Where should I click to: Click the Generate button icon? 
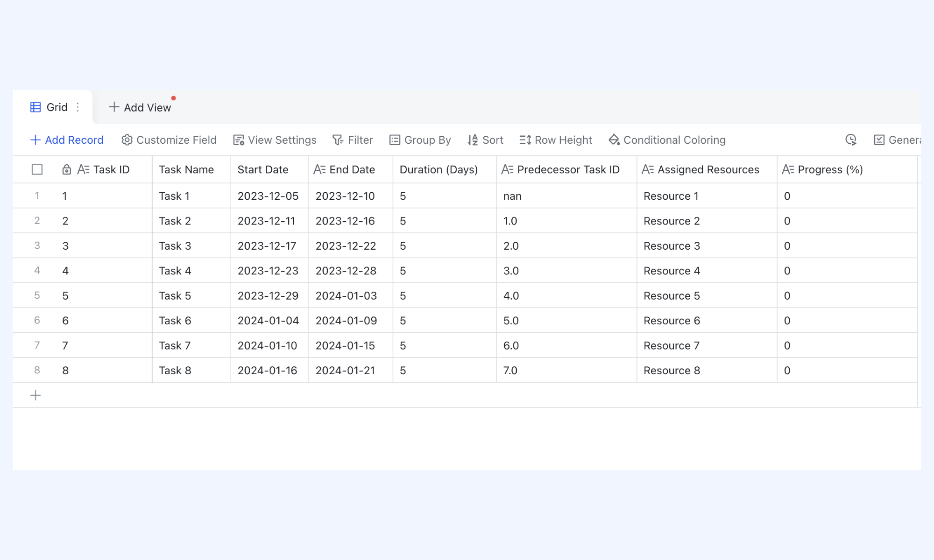(879, 140)
